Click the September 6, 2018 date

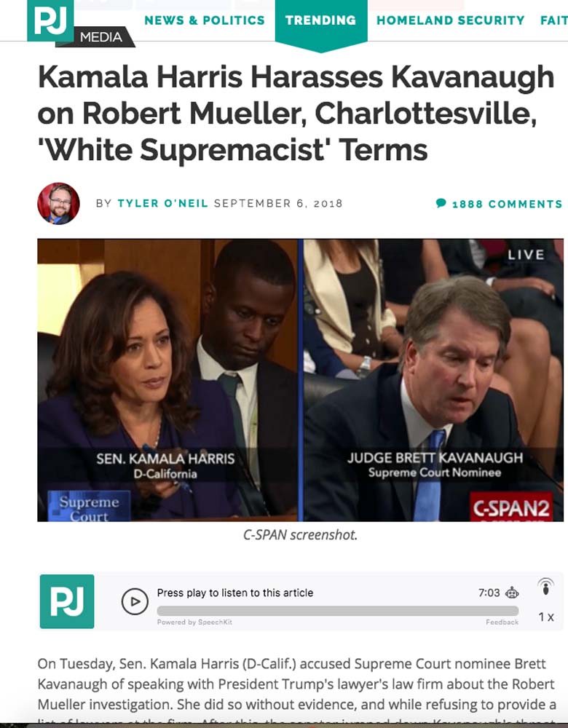pos(278,203)
